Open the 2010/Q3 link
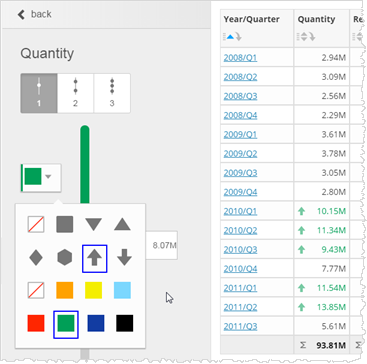Viewport: 367px width, 364px height. pos(240,250)
